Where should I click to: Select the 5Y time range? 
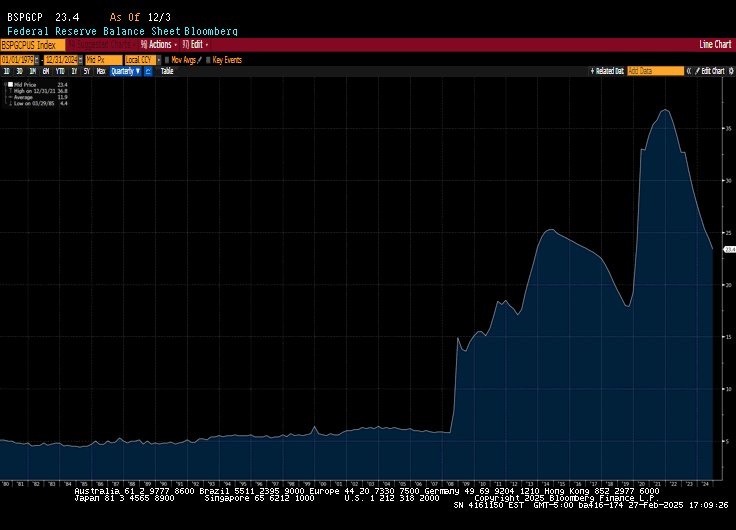[x=87, y=71]
